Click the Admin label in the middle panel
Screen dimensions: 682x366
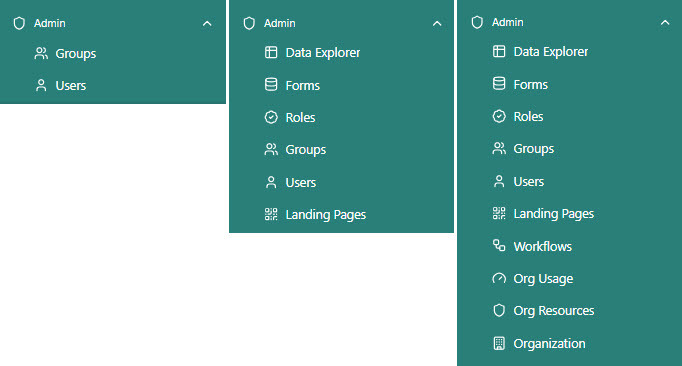[280, 23]
